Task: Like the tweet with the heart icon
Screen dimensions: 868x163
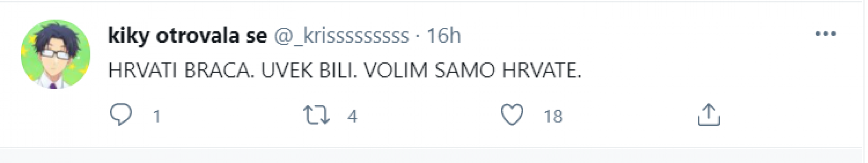Action: click(x=512, y=115)
